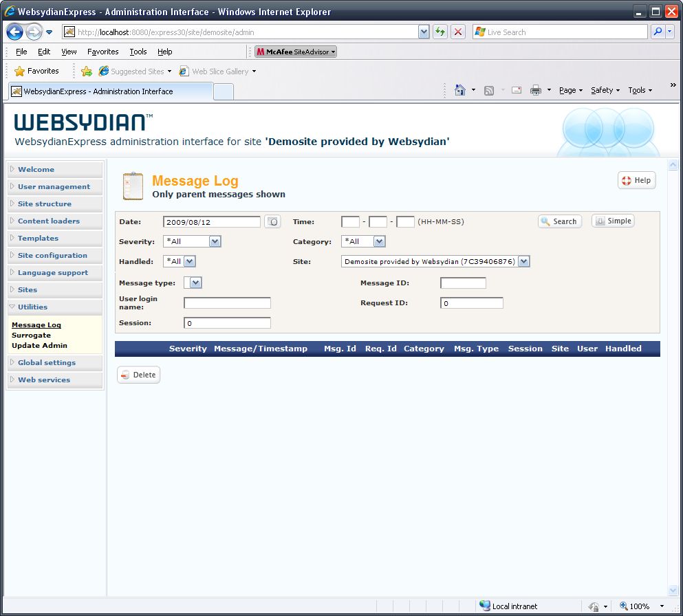This screenshot has width=683, height=616.
Task: Open the Templates sidebar section
Action: pyautogui.click(x=55, y=238)
